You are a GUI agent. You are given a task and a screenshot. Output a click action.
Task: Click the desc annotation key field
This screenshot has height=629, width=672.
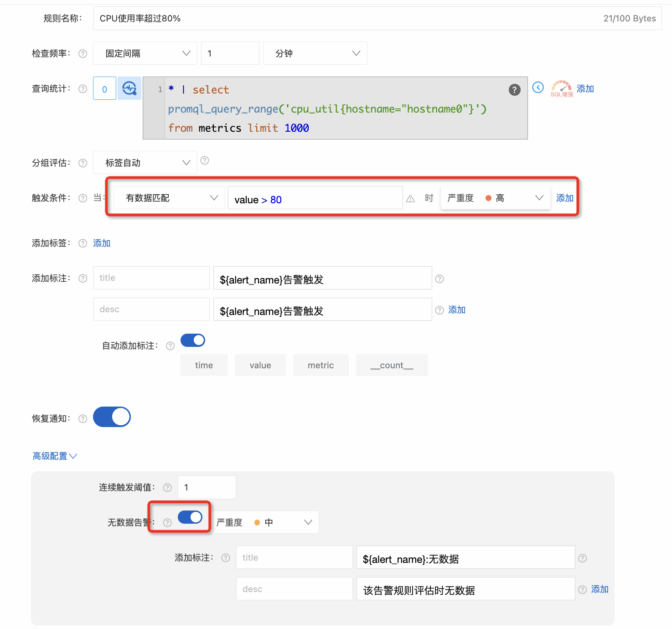(x=151, y=309)
